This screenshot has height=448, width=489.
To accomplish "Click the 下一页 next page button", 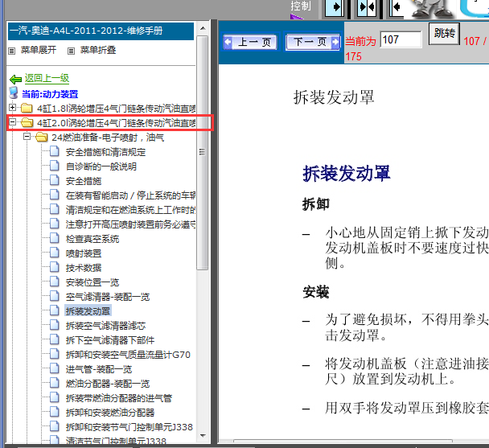I will click(x=313, y=42).
